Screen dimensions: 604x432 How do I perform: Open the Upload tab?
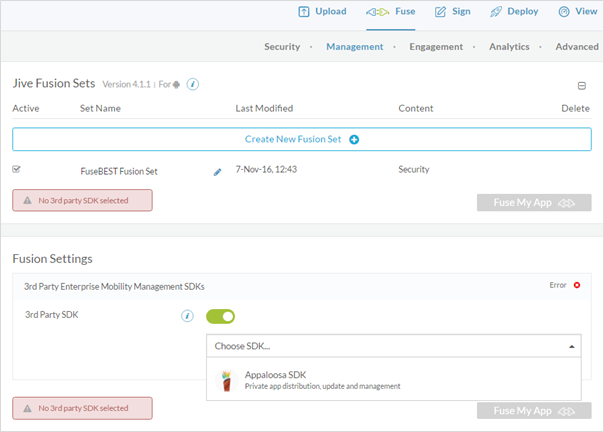click(x=322, y=12)
